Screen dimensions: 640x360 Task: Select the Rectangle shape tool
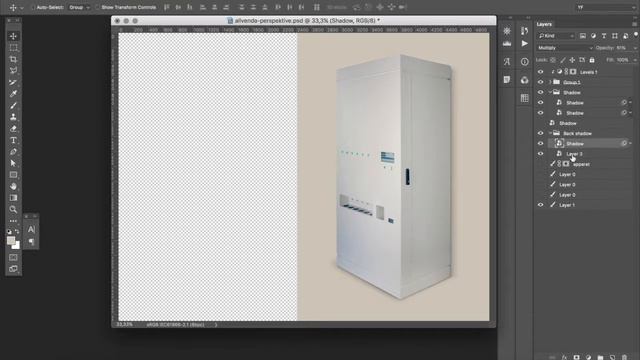13,175
